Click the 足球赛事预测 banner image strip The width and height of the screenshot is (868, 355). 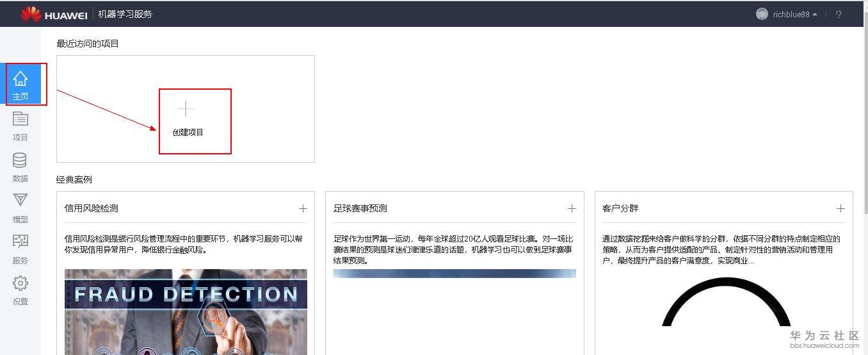[454, 274]
